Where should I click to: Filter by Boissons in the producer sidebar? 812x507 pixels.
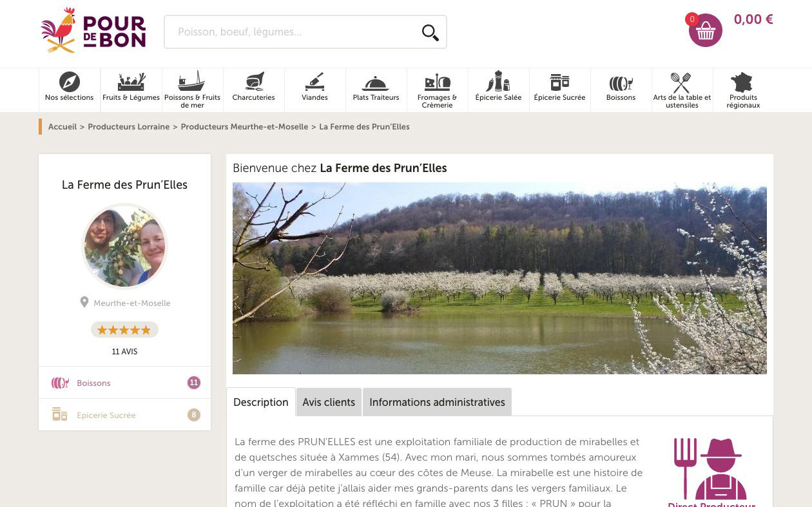coord(125,383)
